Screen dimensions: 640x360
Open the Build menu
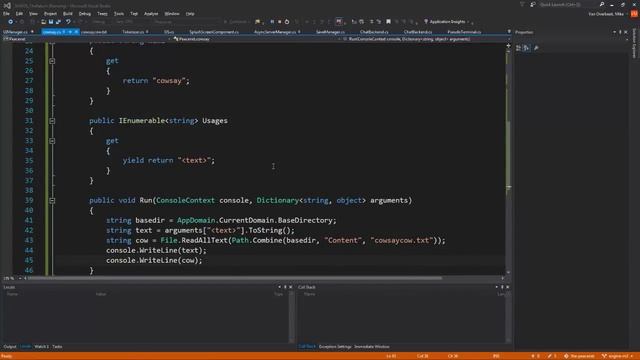pos(68,14)
